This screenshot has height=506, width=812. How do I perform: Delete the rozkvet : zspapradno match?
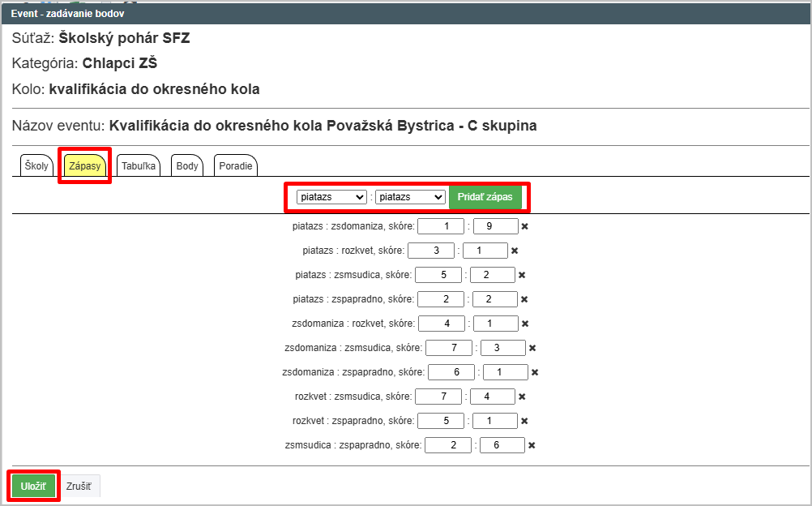click(524, 421)
